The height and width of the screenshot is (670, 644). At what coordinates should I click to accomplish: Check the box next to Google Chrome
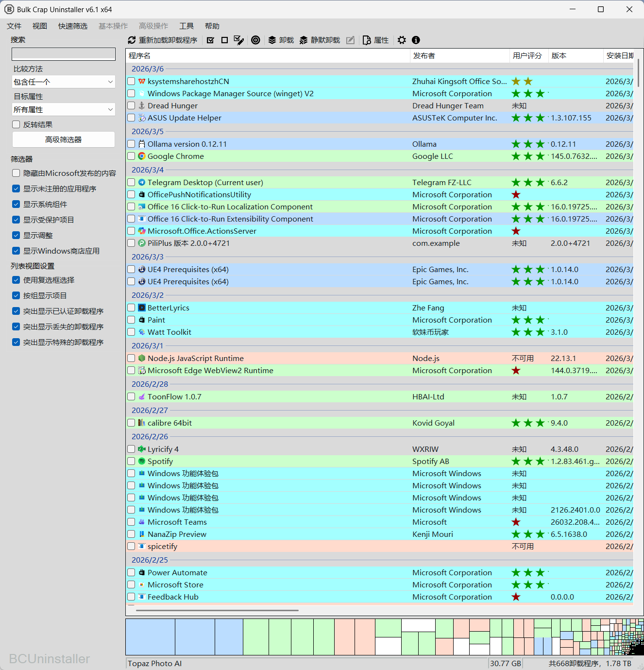click(x=131, y=156)
